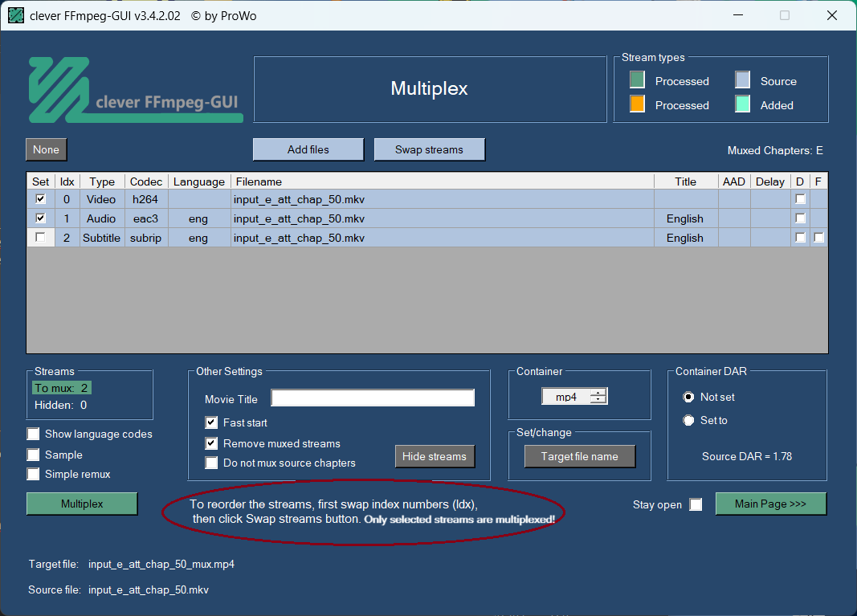Click the mint Added color swatch

pos(742,104)
